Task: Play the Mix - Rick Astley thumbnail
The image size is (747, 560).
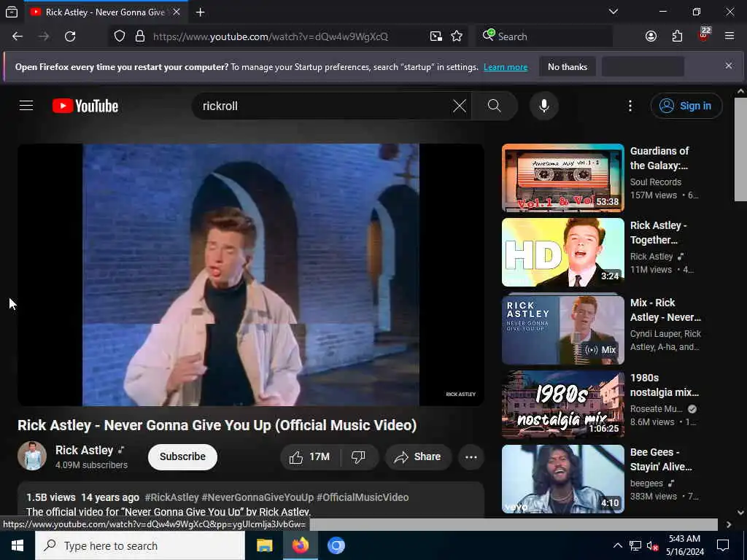Action: [562, 330]
